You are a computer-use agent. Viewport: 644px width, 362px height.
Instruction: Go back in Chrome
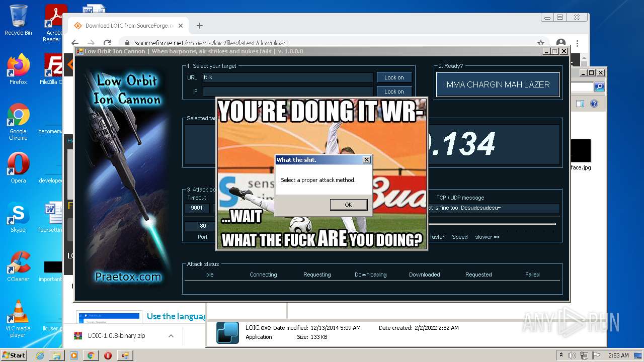click(x=75, y=43)
